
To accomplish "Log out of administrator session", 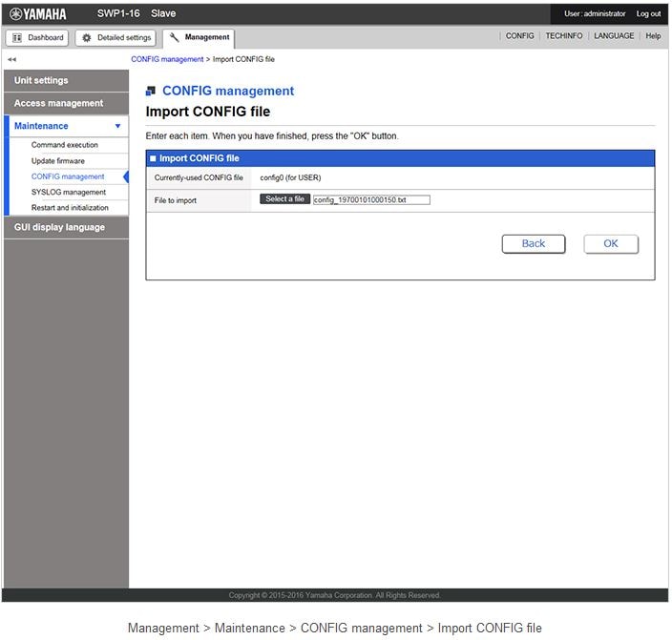I will pos(648,13).
